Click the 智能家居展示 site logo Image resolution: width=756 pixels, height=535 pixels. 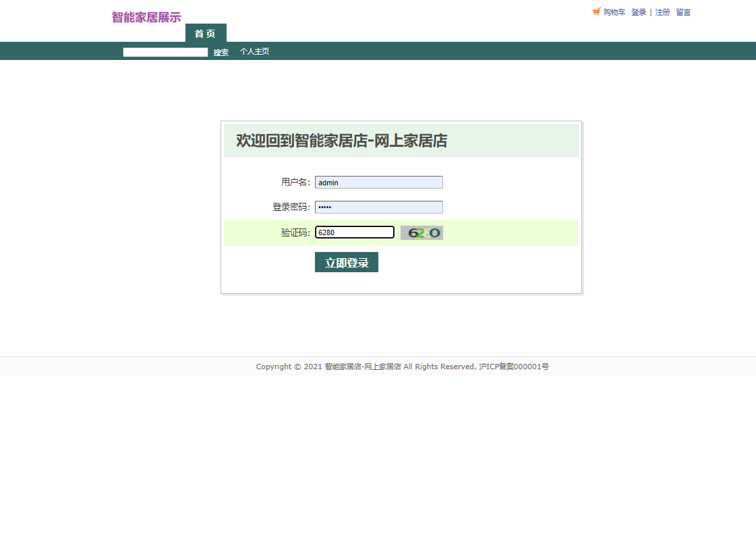click(x=146, y=18)
